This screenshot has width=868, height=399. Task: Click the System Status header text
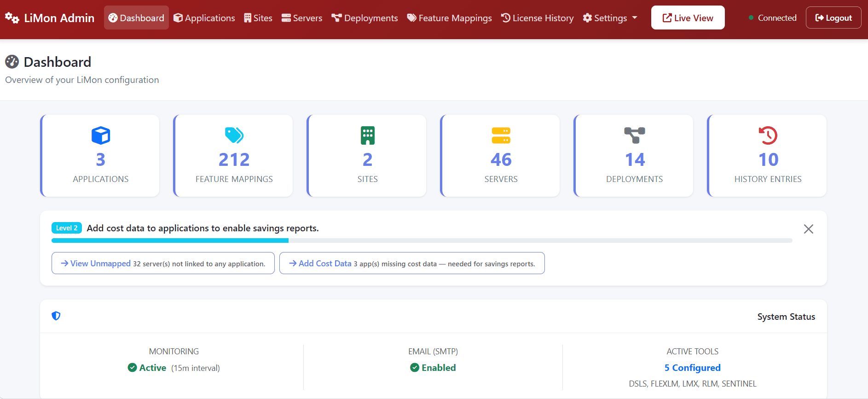click(x=786, y=317)
